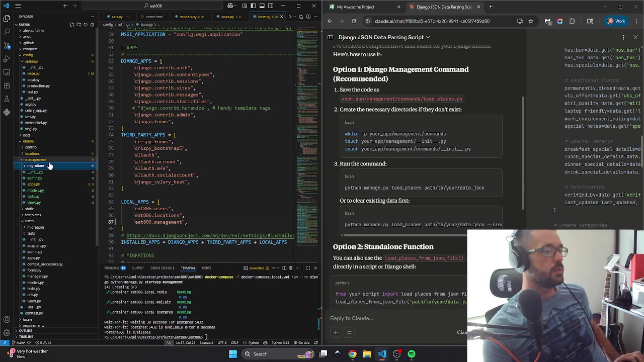
Task: Click Ln 87, Col 25 in status bar
Action: (x=186, y=342)
